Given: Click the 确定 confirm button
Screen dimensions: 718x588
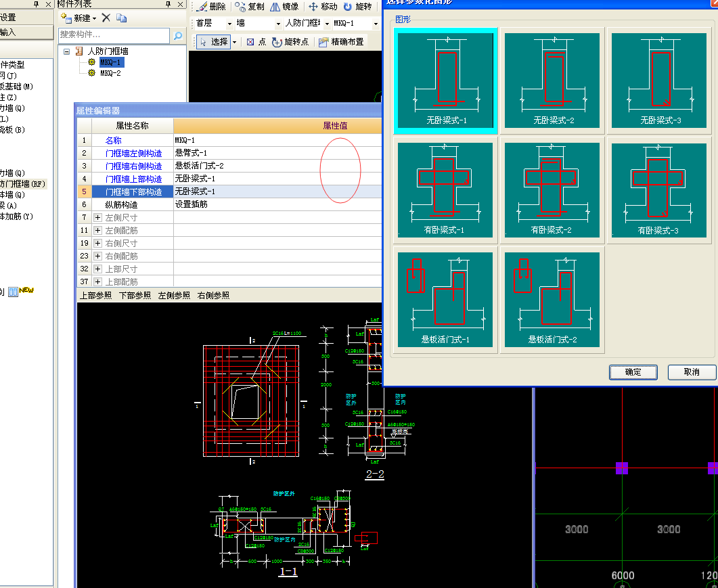Looking at the screenshot, I should [633, 372].
